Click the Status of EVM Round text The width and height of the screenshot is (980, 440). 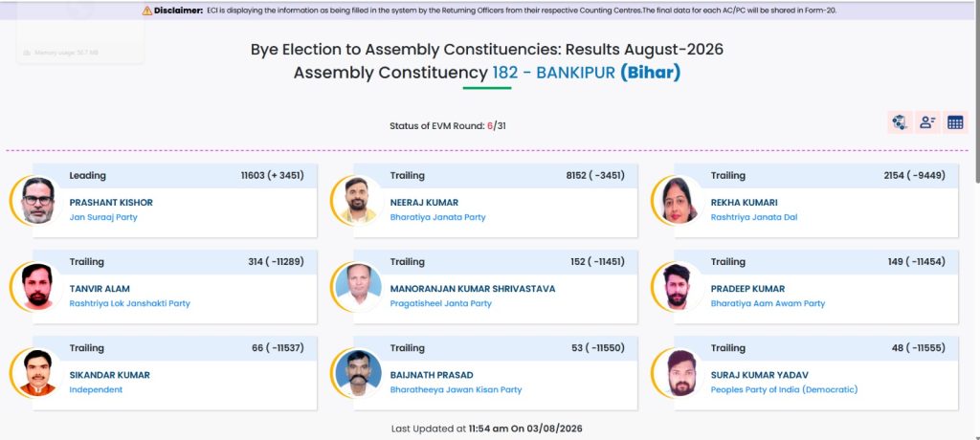click(x=448, y=125)
